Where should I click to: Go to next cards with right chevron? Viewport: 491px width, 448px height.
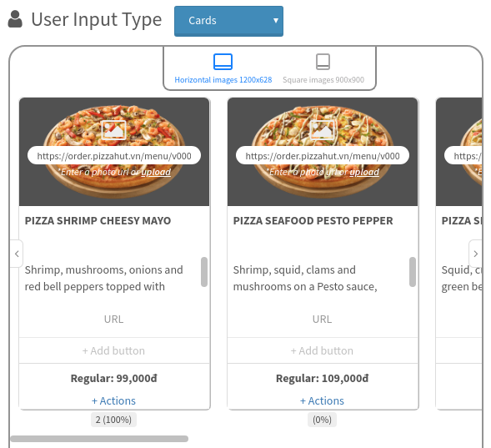475,254
